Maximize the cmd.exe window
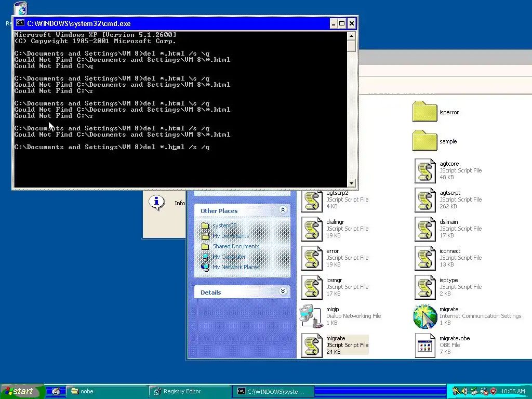Screen dimensions: 532x399 pos(342,23)
